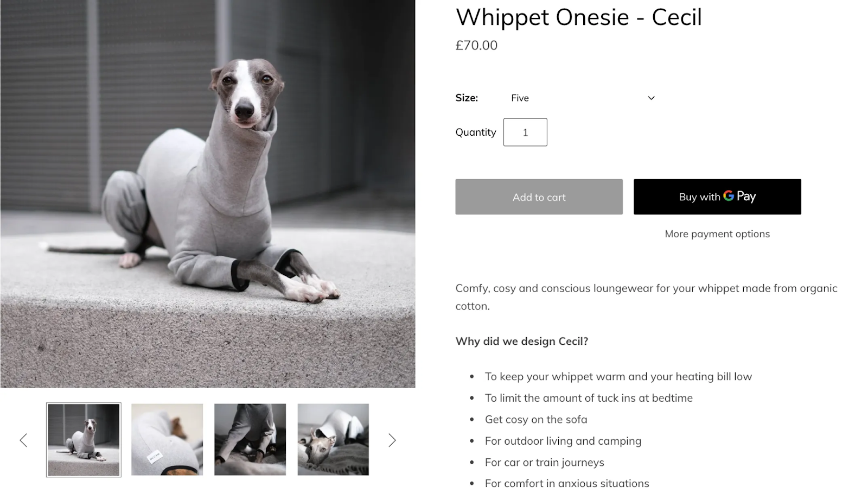Click the 'Get cosy on the sofa' bullet
This screenshot has width=868, height=499.
tap(536, 419)
